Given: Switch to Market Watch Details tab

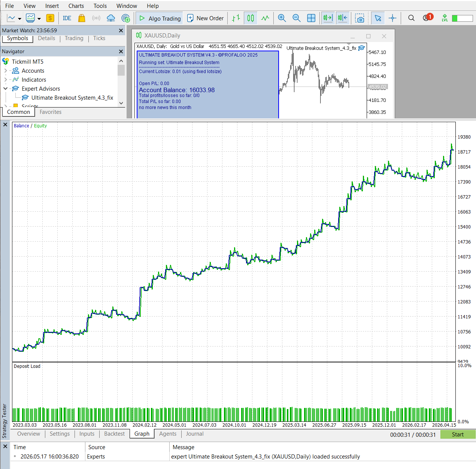Looking at the screenshot, I should [x=46, y=38].
